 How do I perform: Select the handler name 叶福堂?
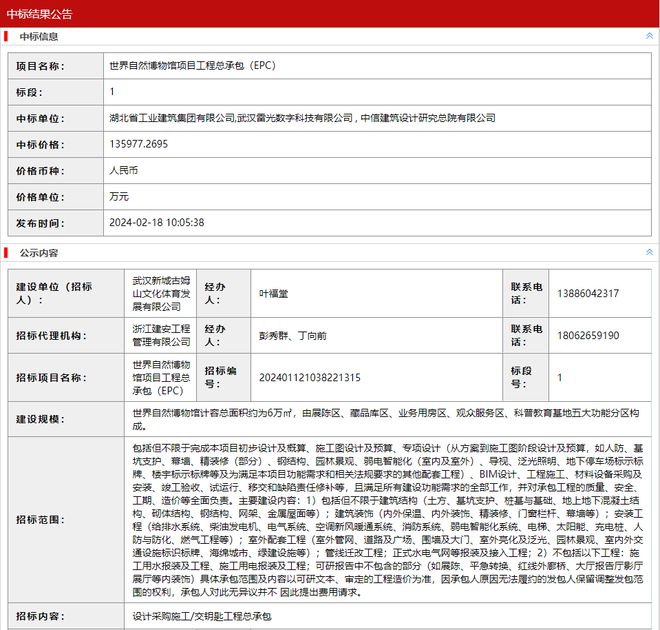274,294
